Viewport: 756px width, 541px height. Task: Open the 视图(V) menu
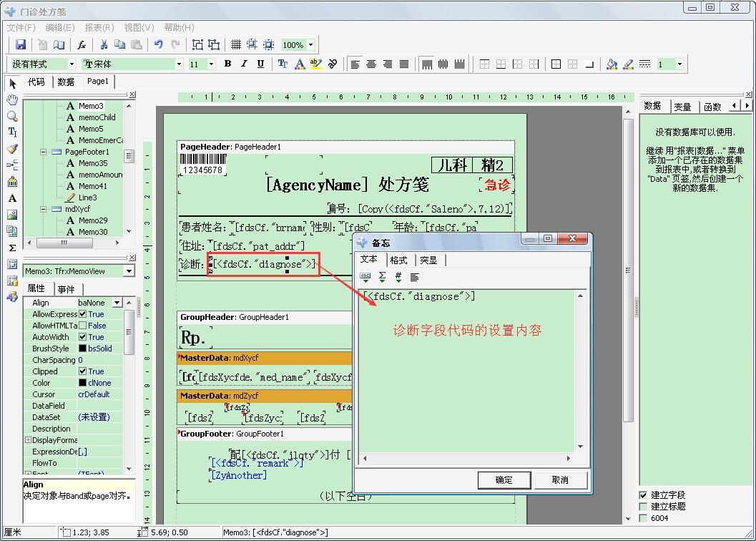tap(139, 27)
